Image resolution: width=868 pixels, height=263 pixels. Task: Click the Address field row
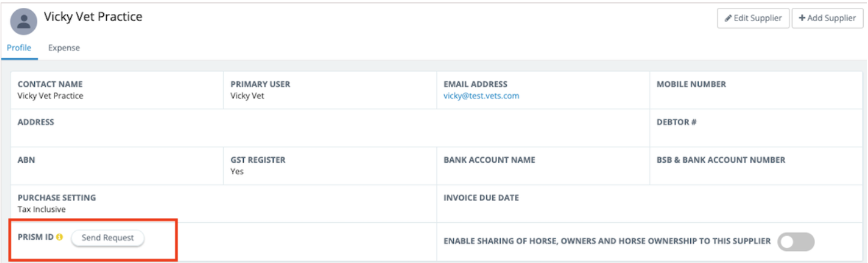(x=330, y=128)
